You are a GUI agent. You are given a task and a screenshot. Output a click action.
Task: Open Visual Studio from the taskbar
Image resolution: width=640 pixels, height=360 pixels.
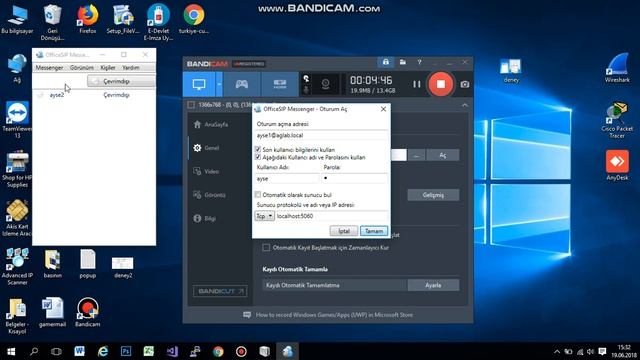tap(172, 351)
